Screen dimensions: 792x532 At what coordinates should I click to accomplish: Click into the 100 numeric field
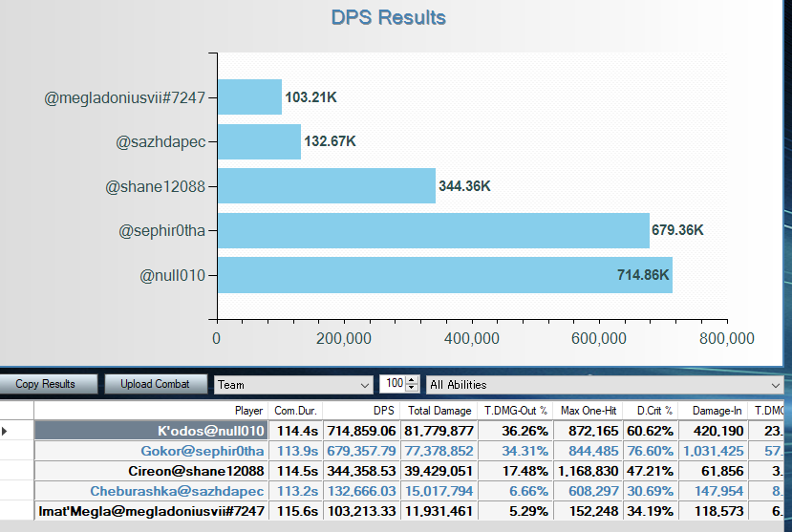[392, 384]
